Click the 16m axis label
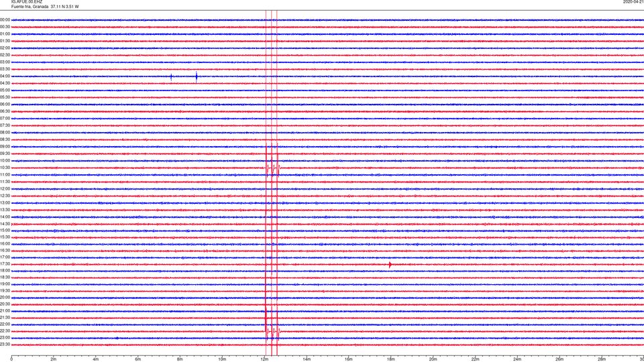 pyautogui.click(x=349, y=359)
